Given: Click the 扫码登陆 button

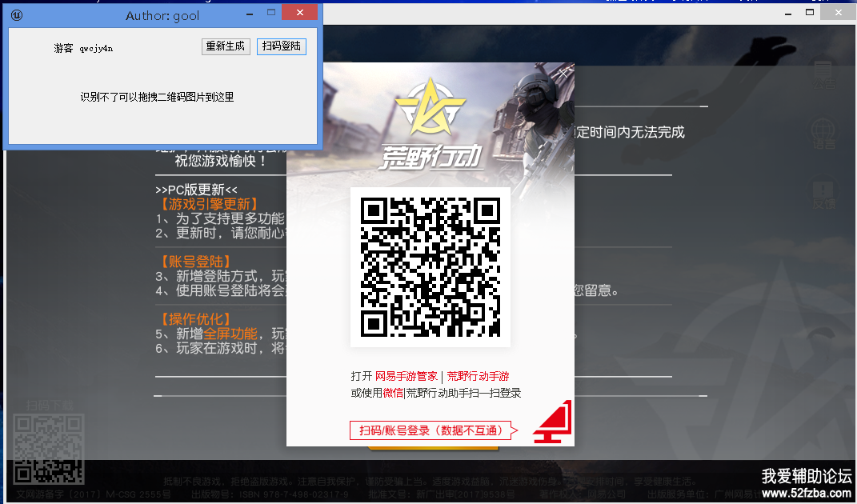Looking at the screenshot, I should [x=282, y=46].
